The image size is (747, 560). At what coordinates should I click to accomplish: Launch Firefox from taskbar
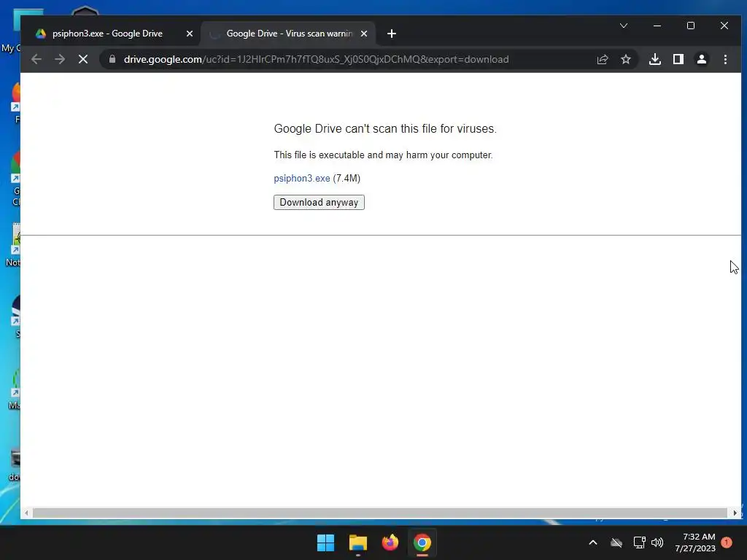tap(390, 542)
